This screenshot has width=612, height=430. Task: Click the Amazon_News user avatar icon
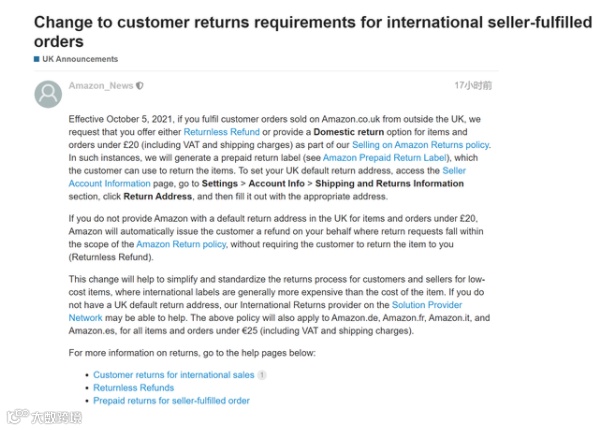48,94
